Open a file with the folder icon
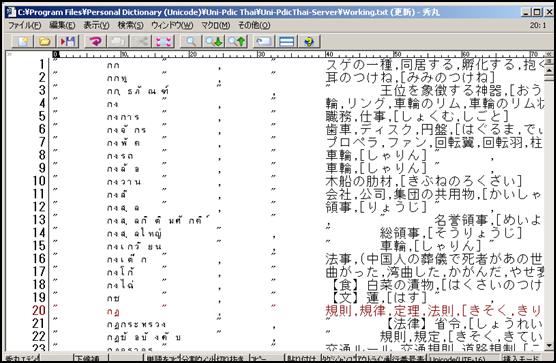The width and height of the screenshot is (556, 363). [x=44, y=41]
